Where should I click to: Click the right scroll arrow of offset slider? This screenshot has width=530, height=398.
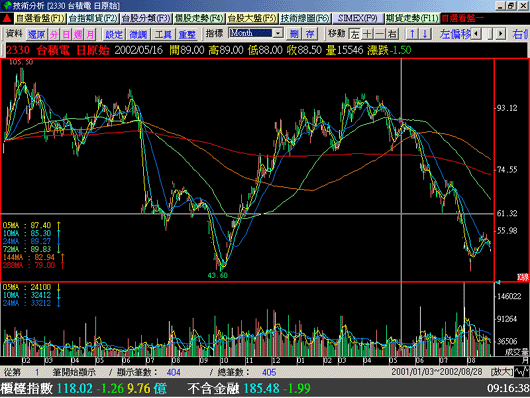point(501,34)
